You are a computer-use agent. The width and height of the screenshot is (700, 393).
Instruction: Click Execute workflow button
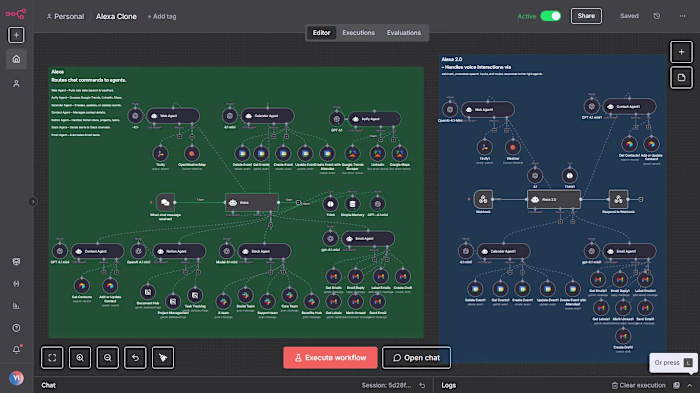coord(330,358)
